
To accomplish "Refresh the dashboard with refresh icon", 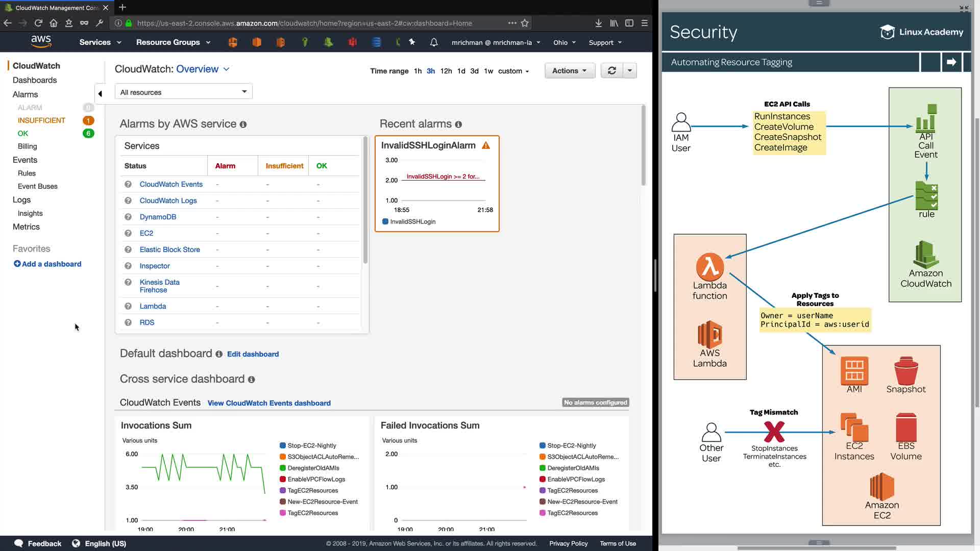I will [x=611, y=70].
